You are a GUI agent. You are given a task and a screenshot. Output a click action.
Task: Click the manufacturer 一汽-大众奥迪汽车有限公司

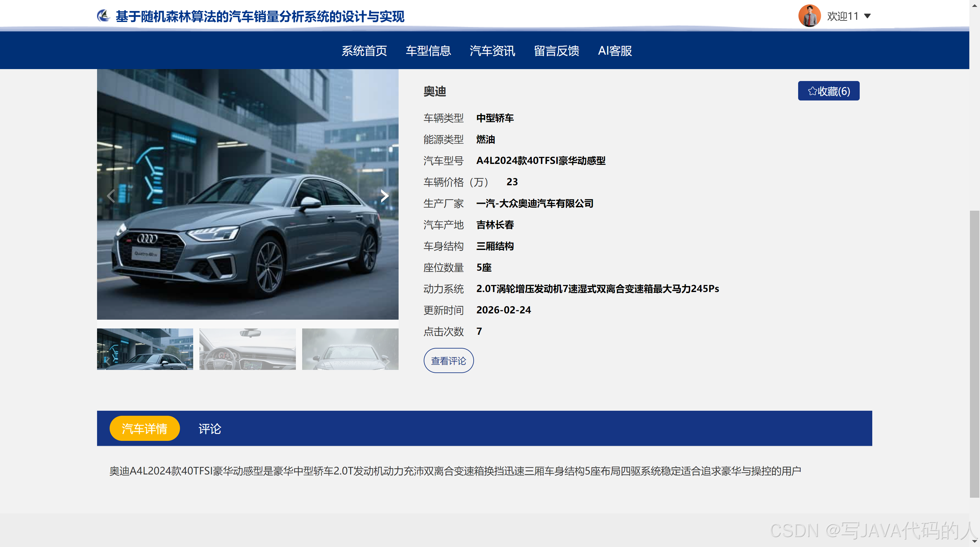pos(535,203)
